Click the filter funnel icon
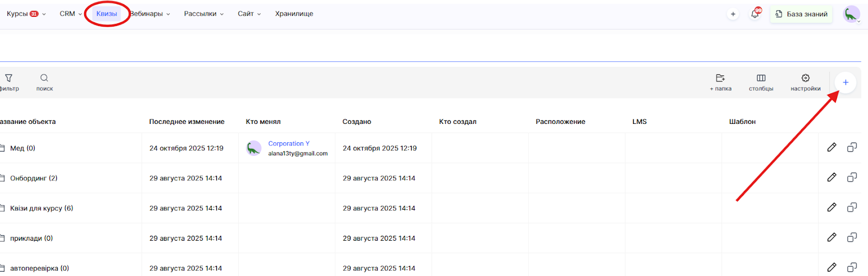 [x=9, y=78]
